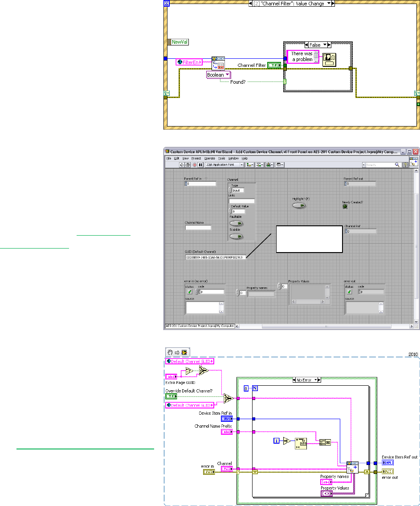Click the Device Item Ref out terminal
Image resolution: width=420 pixels, height=506 pixels.
coord(388,463)
